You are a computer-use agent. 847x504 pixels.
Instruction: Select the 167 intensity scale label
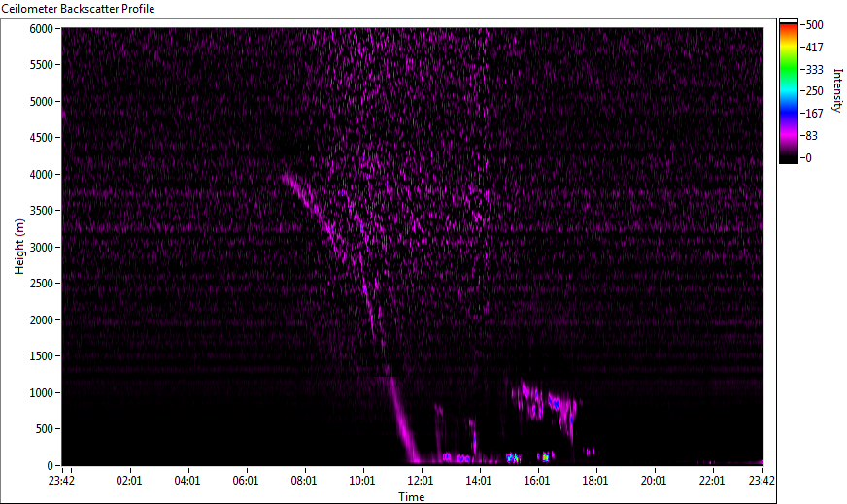(815, 113)
